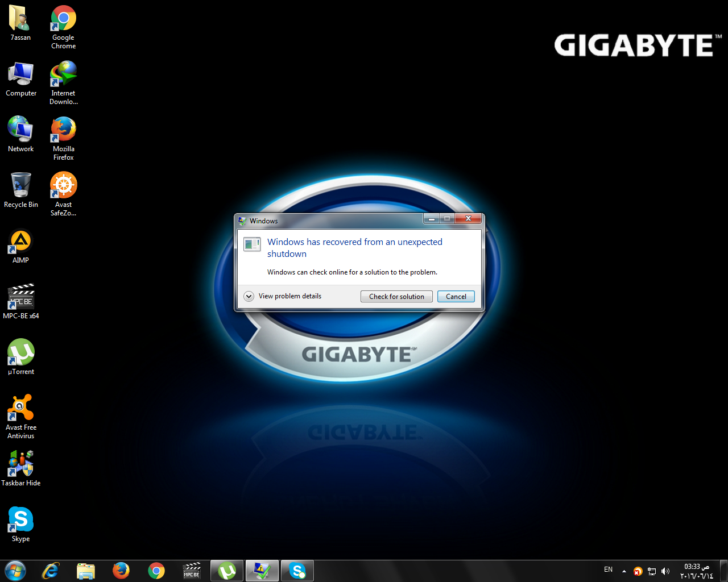The height and width of the screenshot is (582, 728).
Task: Launch Chrome from the taskbar
Action: [x=156, y=571]
